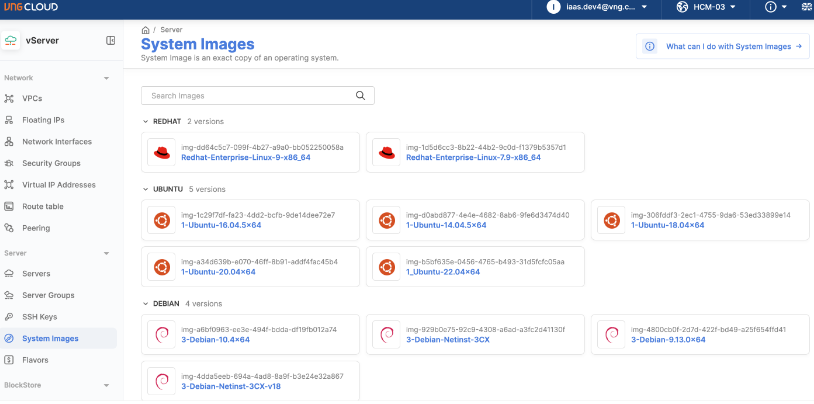Click the VNG Cloud logo

click(x=30, y=8)
